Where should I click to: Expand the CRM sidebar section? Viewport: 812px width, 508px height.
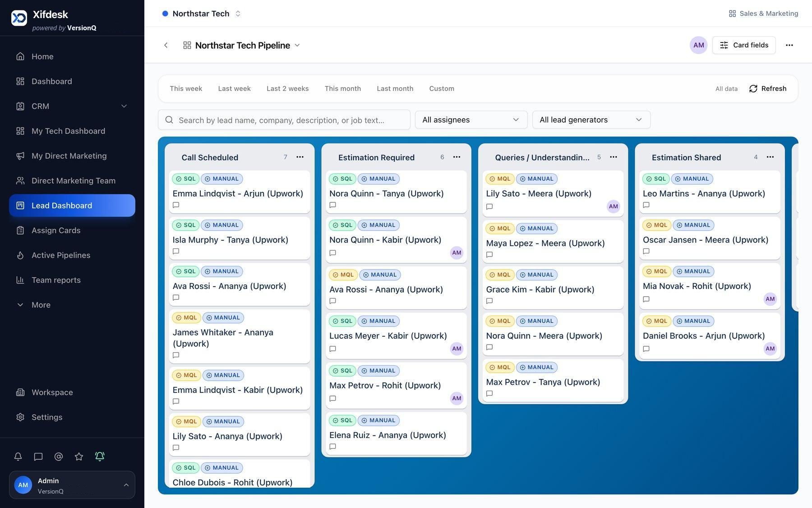point(72,106)
